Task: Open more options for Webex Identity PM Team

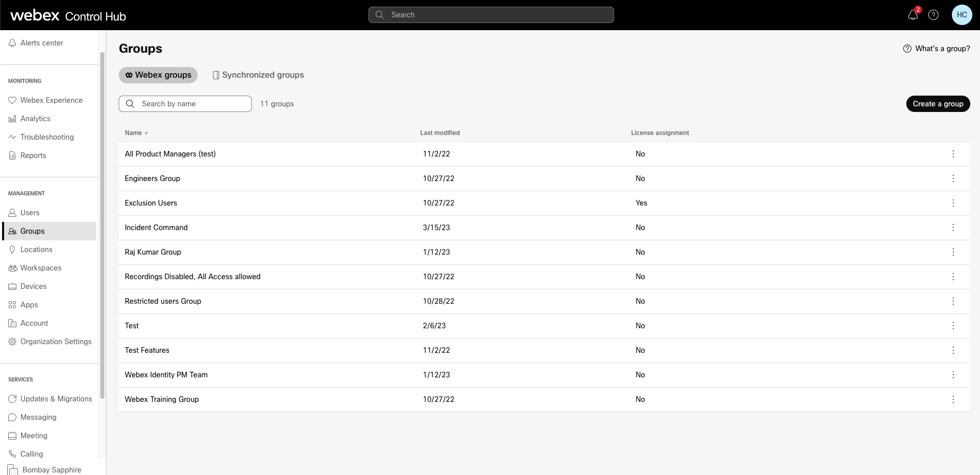Action: (x=953, y=375)
